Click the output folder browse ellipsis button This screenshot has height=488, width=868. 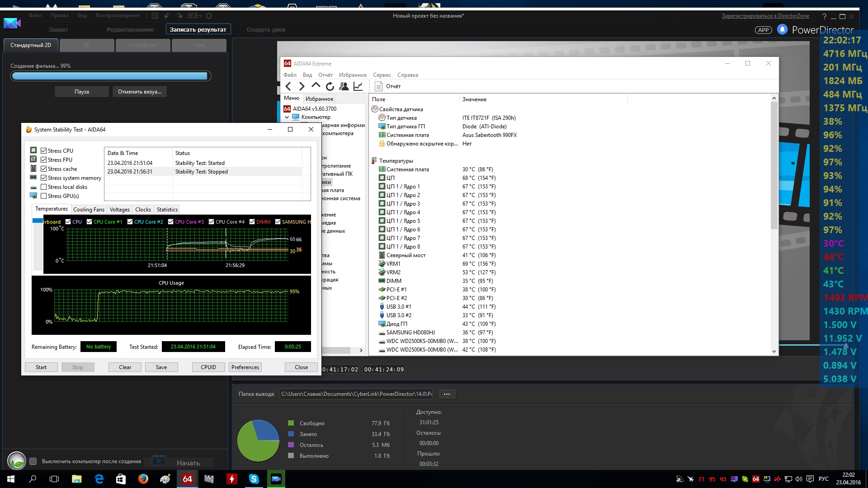(x=447, y=394)
